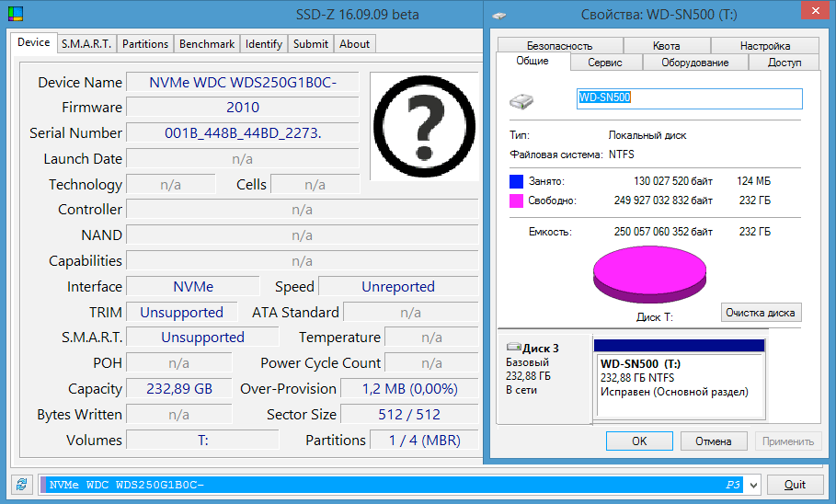Viewport: 836px width, 504px height.
Task: Open the device selection dropdown arrow
Action: pyautogui.click(x=753, y=485)
